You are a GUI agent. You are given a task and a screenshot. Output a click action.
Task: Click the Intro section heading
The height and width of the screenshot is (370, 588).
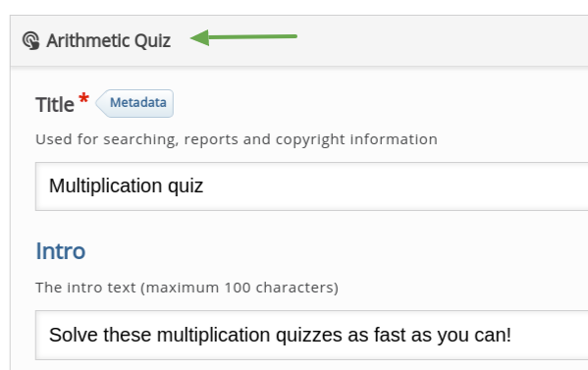pos(61,251)
